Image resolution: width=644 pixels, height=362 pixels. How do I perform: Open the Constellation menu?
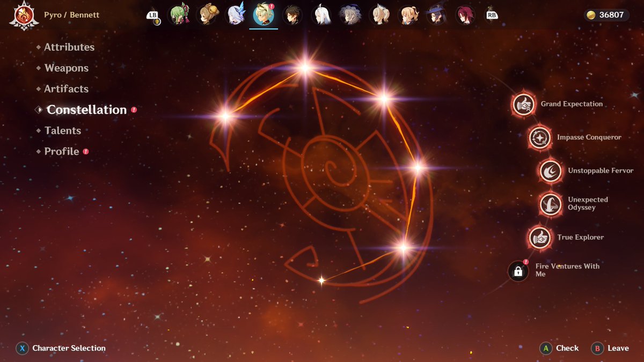coord(86,109)
